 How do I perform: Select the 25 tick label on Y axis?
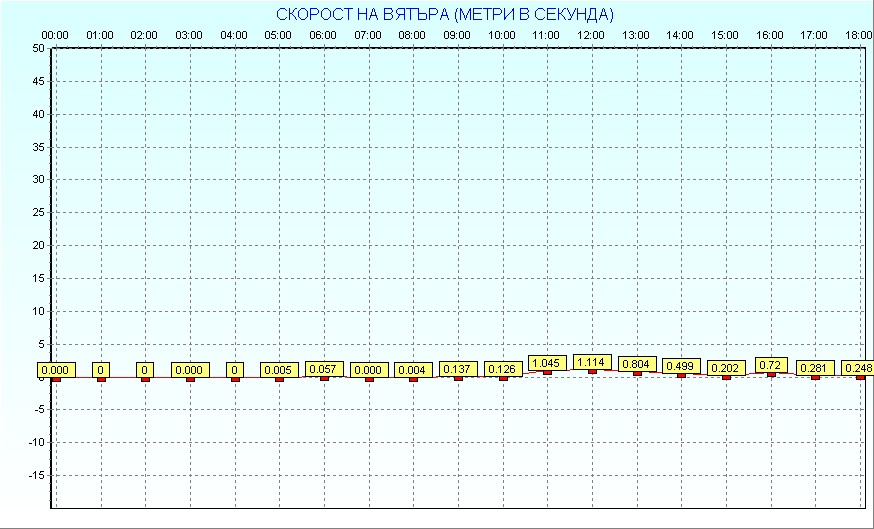(x=38, y=212)
